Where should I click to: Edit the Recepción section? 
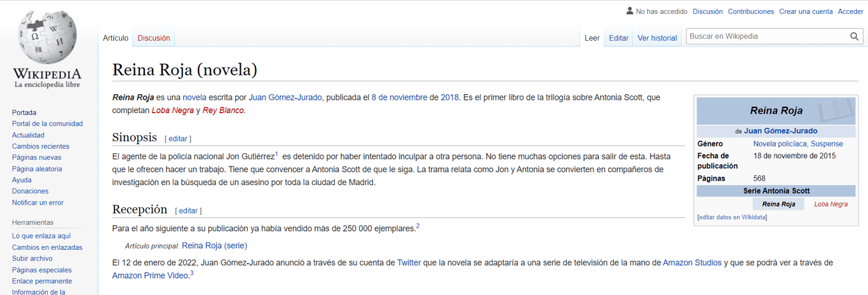189,210
